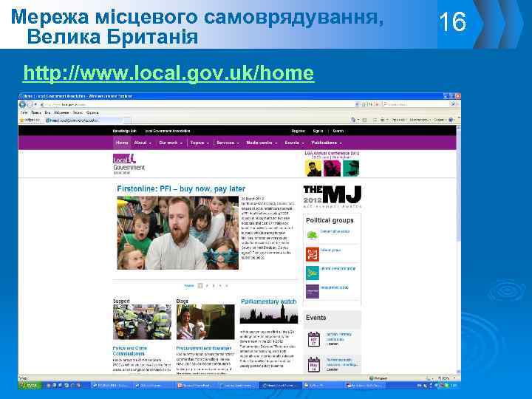Click the Liberal Democrat group bird icon
Image resolution: width=532 pixels, height=399 pixels.
tap(312, 273)
